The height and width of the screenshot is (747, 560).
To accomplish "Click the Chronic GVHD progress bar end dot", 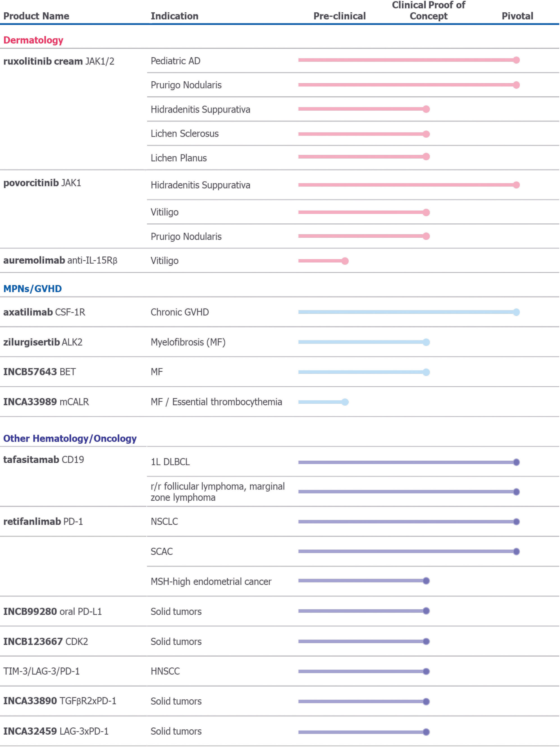I will [x=516, y=312].
